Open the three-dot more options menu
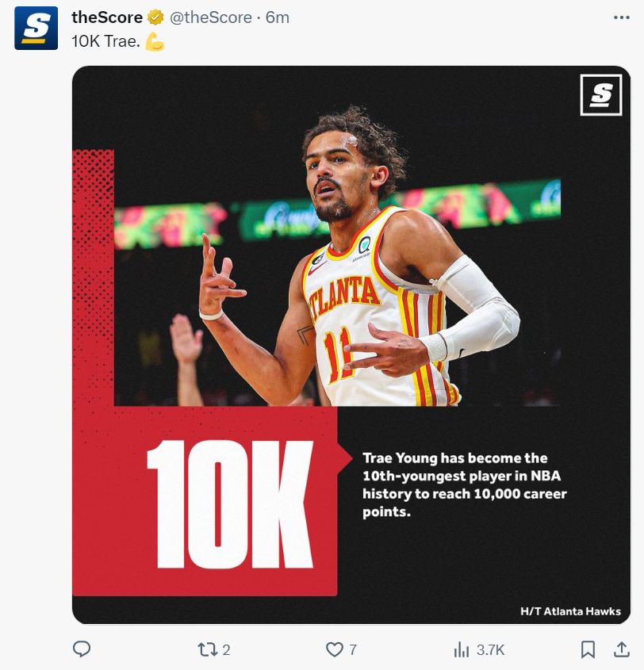 (x=622, y=17)
